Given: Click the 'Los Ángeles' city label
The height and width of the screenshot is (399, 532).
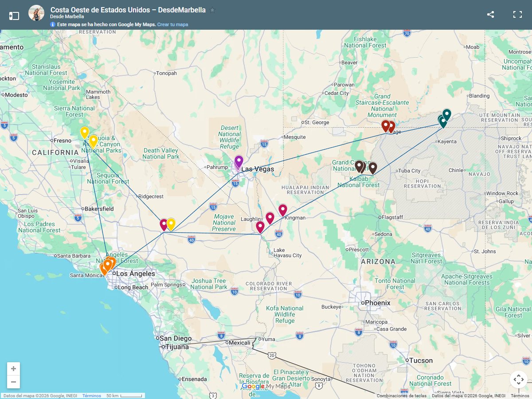Looking at the screenshot, I should [136, 274].
